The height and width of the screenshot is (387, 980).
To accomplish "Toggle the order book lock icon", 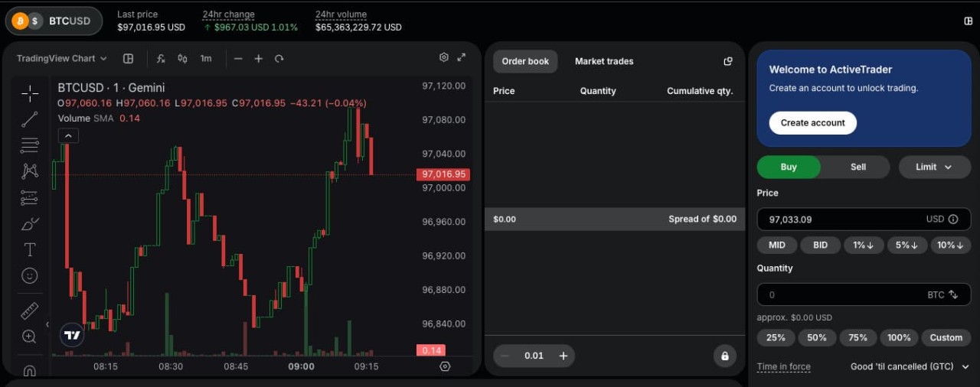I will 724,356.
